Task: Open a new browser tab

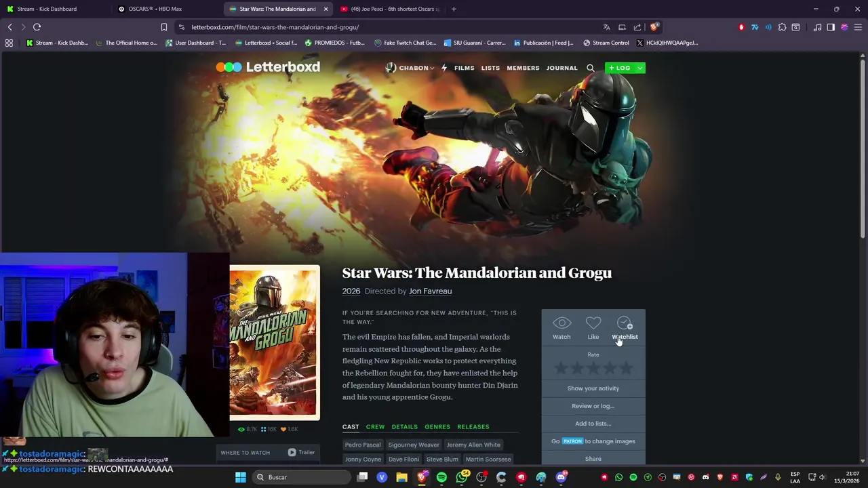Action: tap(454, 9)
